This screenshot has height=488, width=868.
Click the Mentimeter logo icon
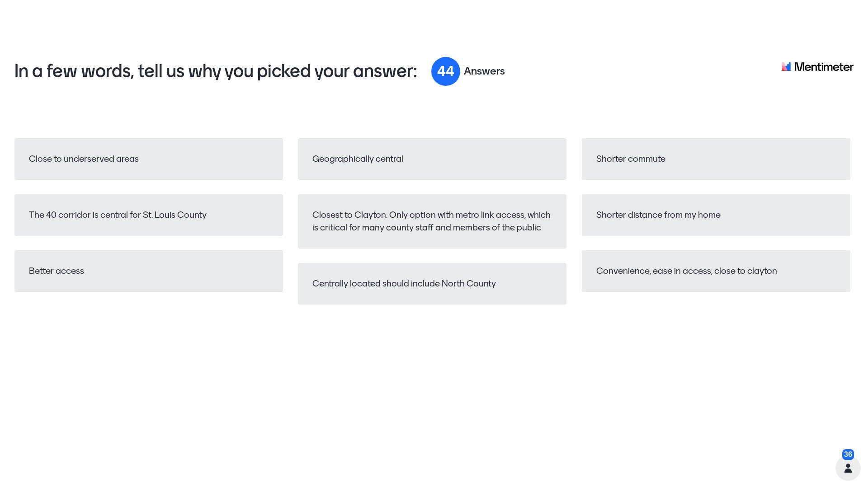[x=786, y=67]
